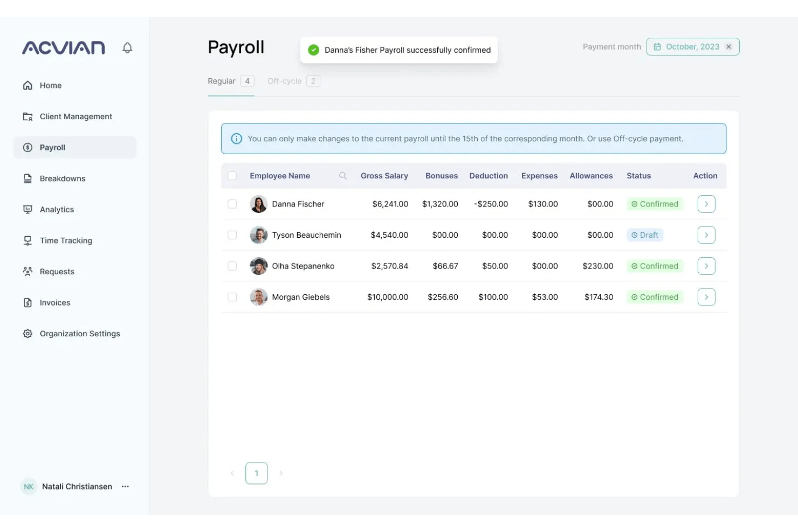Click Olha Stepanenko's avatar

[x=259, y=266]
